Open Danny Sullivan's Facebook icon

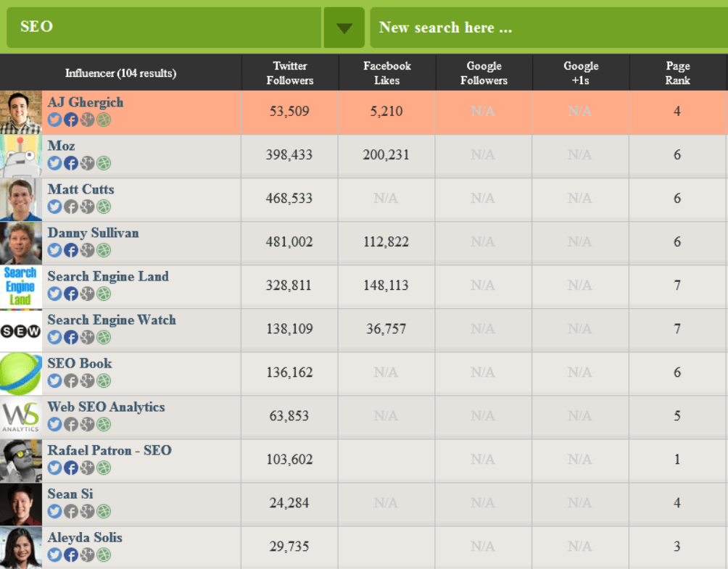[71, 250]
